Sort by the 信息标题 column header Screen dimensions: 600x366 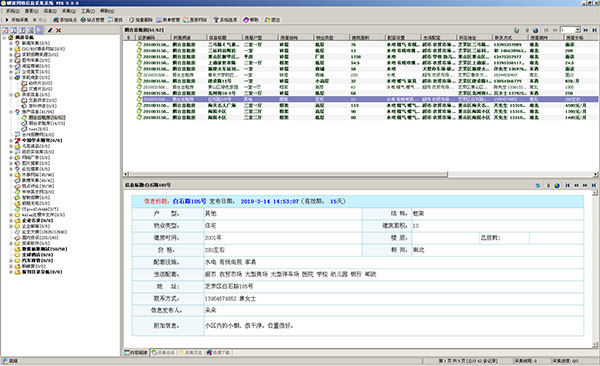tap(224, 38)
